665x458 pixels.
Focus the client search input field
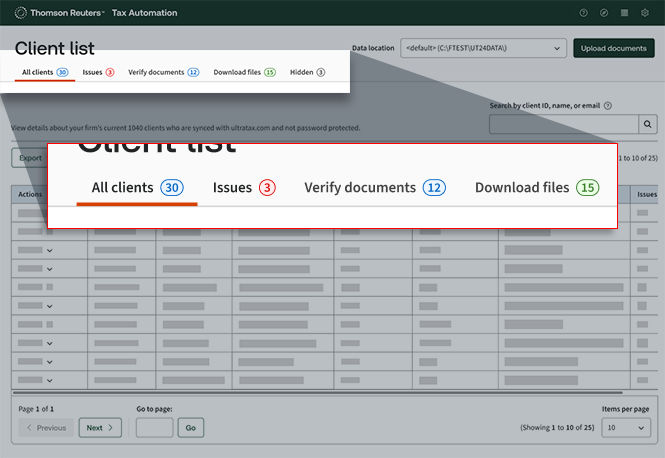[x=564, y=124]
